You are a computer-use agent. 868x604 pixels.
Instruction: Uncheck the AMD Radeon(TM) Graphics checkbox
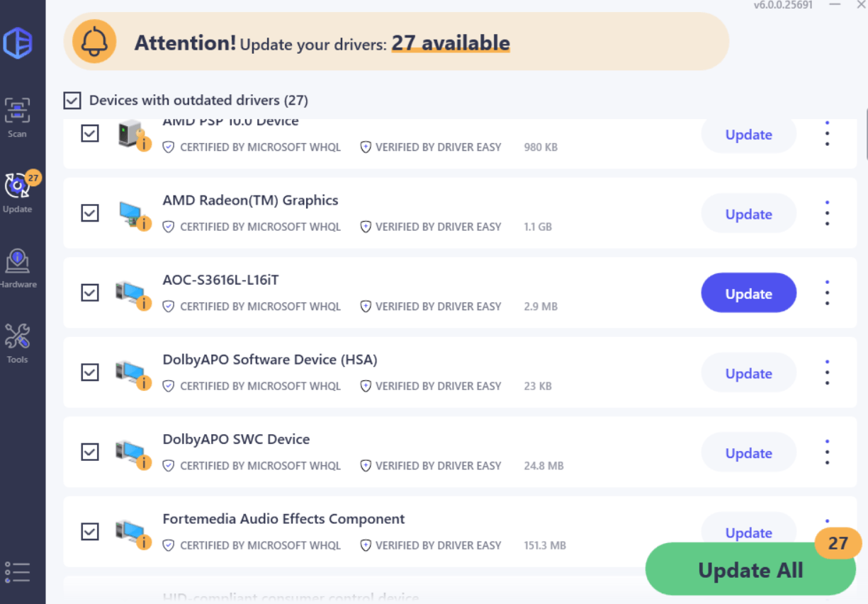coord(90,213)
